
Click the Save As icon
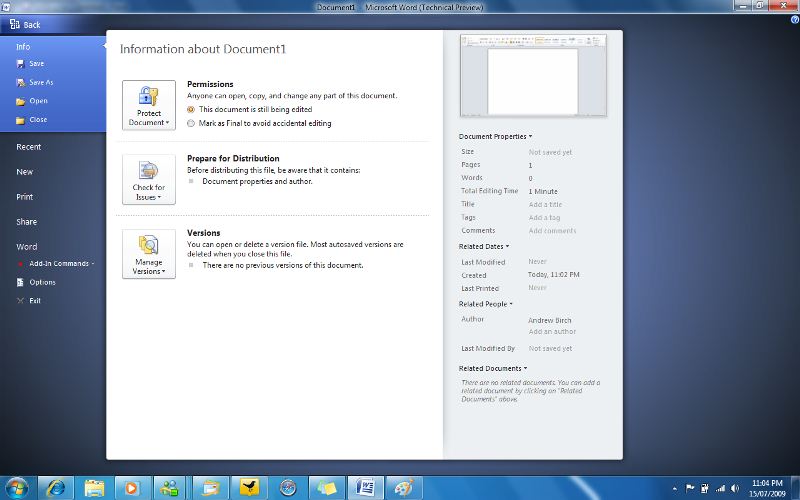coord(20,82)
